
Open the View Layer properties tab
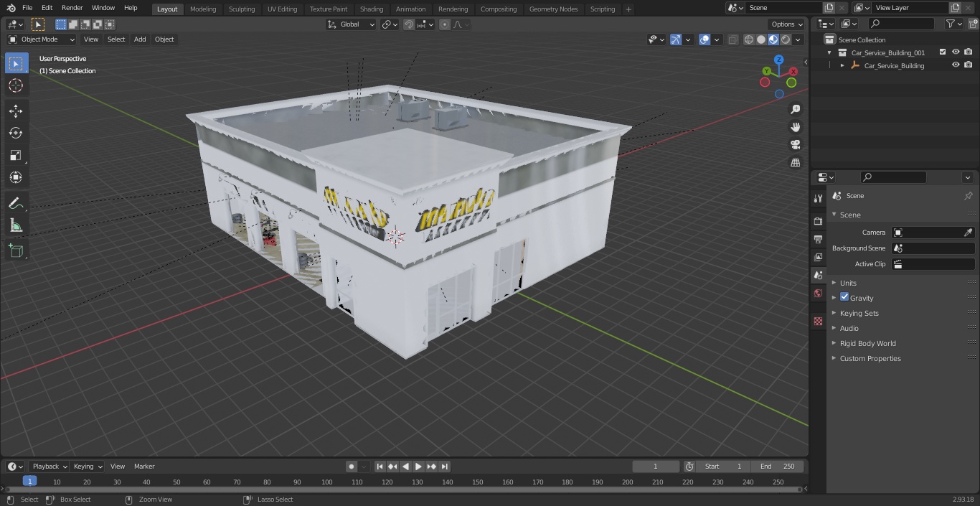tap(818, 257)
